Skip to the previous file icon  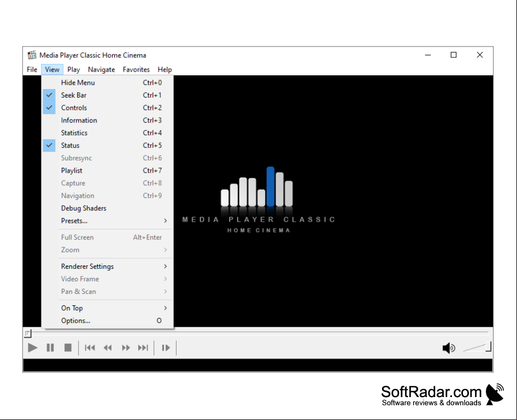coord(90,347)
